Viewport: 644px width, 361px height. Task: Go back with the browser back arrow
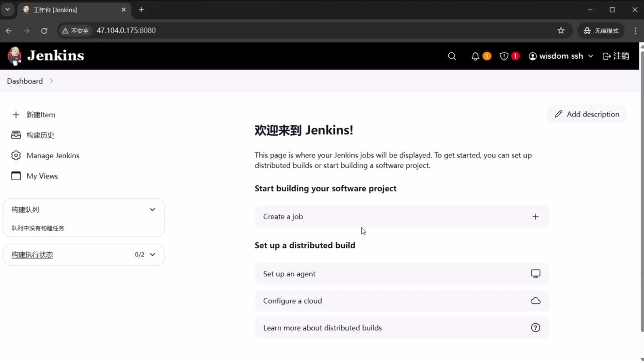(x=9, y=30)
